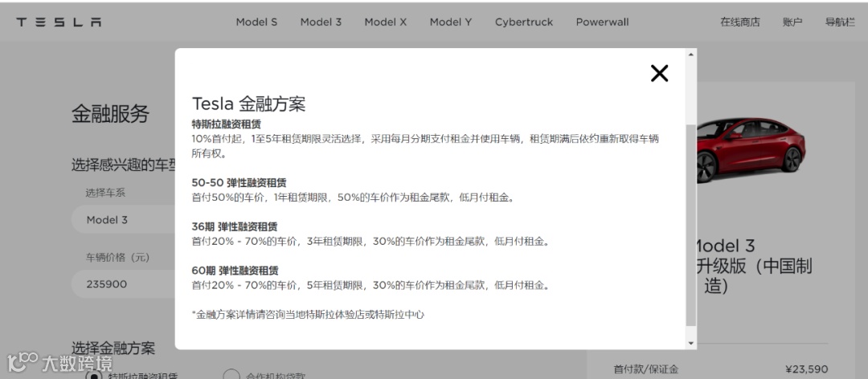Screen dimensions: 868x379
Task: Select 特斯拉融资租赁 radio button
Action: click(94, 377)
